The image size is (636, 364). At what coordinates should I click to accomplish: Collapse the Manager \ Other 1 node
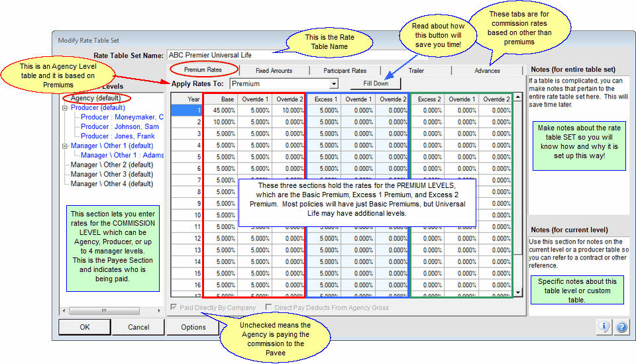coord(65,146)
